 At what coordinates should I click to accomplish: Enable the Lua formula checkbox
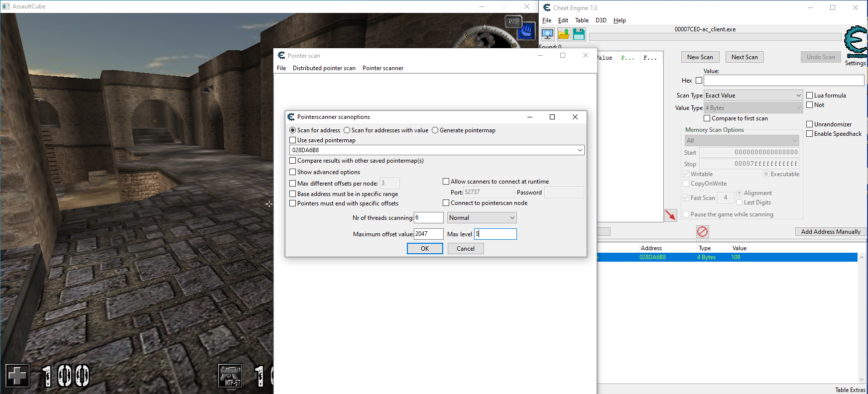(x=810, y=96)
